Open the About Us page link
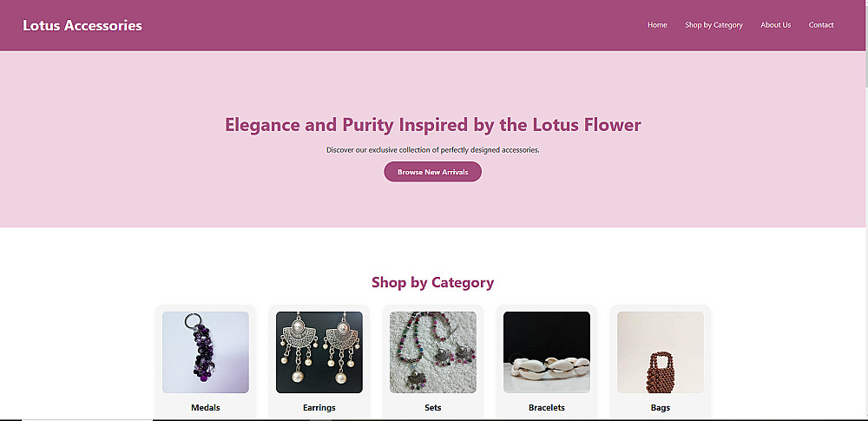 pos(775,25)
